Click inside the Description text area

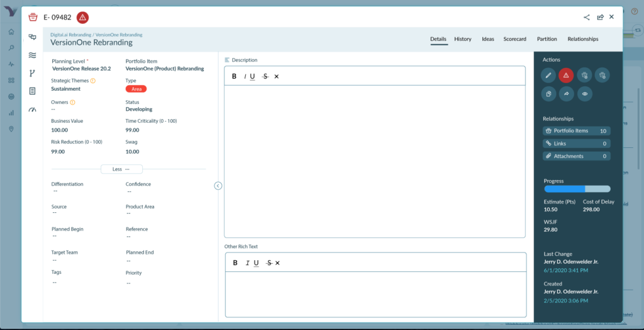point(375,161)
